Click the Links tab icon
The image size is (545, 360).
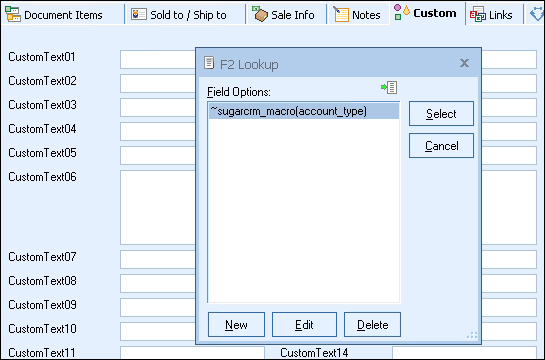477,14
